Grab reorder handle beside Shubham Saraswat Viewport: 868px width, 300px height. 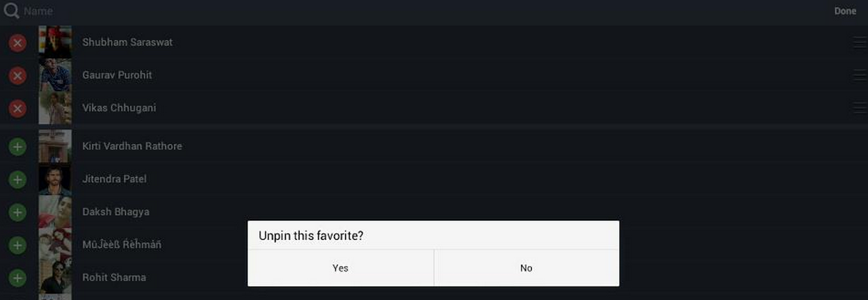pos(860,42)
